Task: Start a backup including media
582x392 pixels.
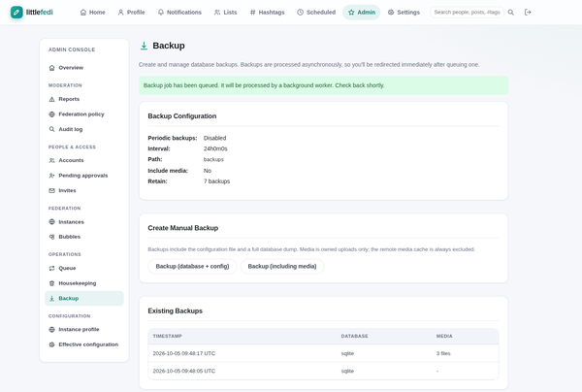Action: point(282,266)
